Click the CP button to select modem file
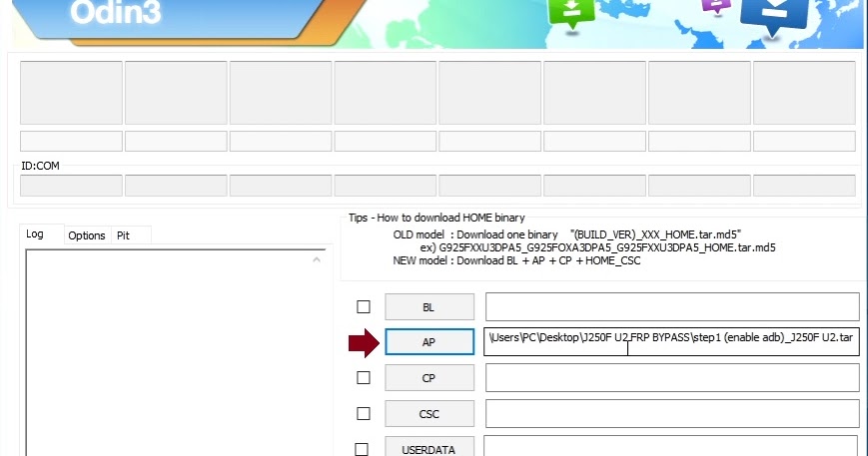Viewport: 868px width, 456px height. coord(430,378)
